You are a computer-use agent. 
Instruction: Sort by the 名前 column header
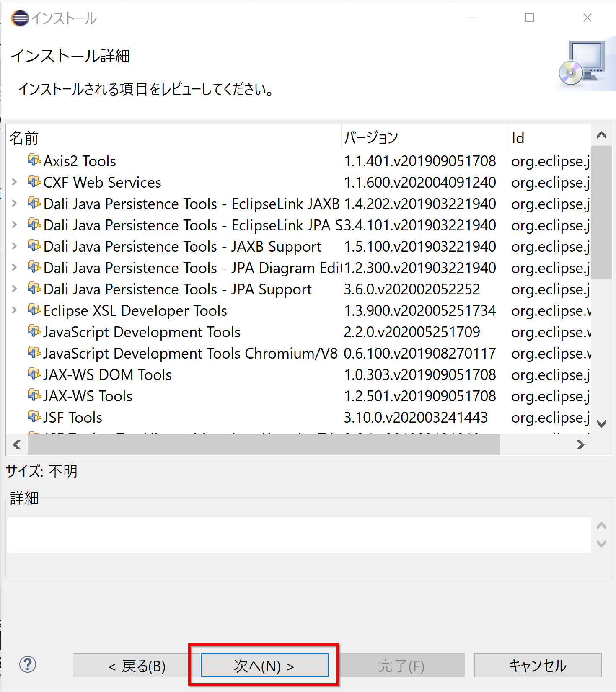tap(173, 138)
